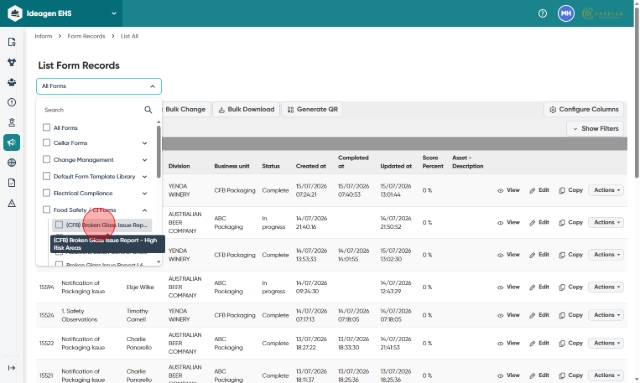Open the MH user avatar menu

[x=566, y=13]
